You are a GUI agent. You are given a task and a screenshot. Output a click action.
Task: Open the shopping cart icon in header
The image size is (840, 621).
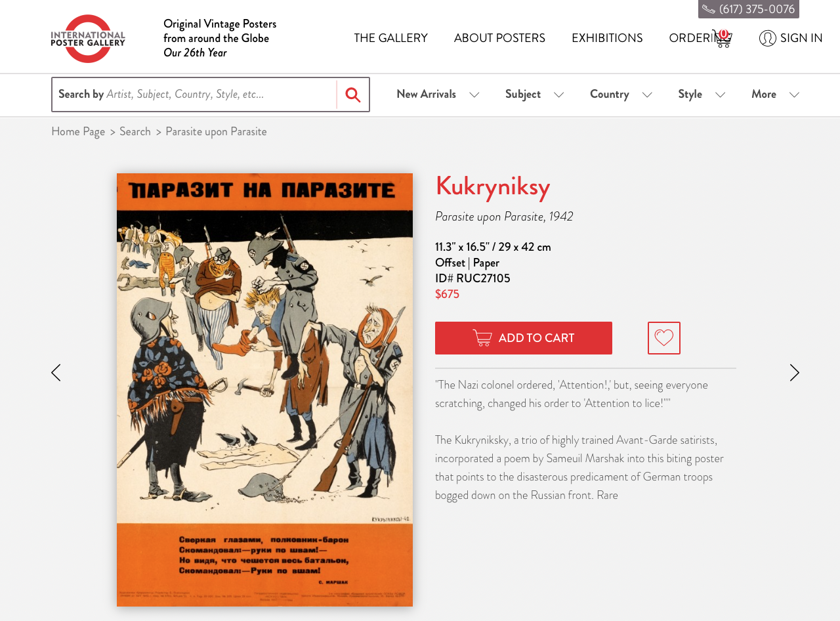click(x=722, y=38)
